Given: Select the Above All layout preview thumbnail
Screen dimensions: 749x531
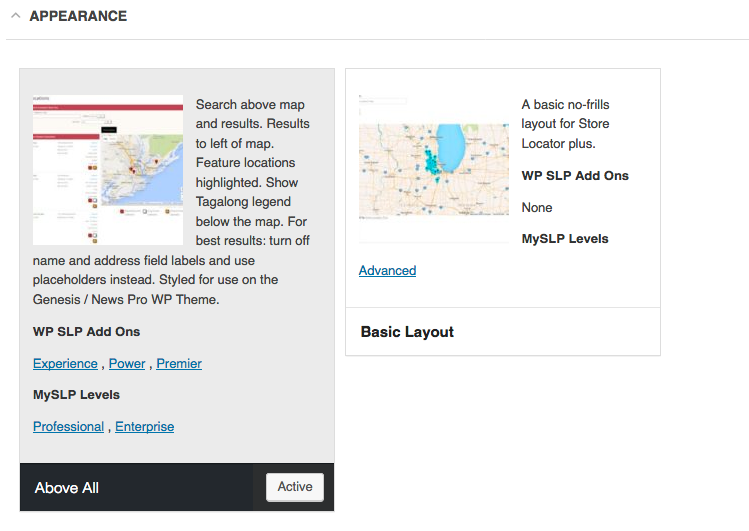Looking at the screenshot, I should [x=108, y=170].
